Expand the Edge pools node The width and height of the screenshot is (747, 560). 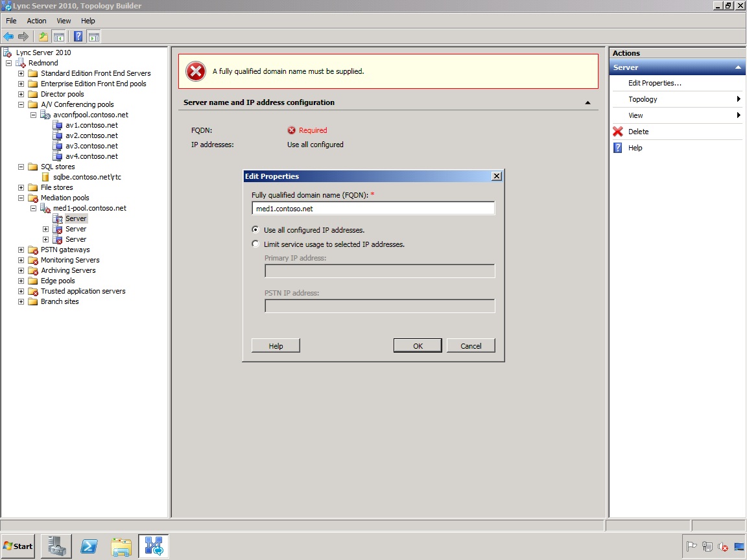(21, 281)
